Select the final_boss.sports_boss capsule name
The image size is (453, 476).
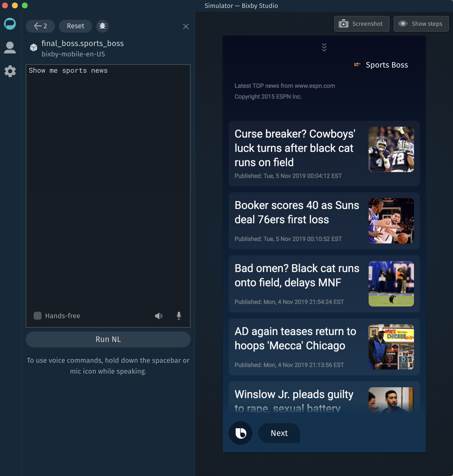(83, 43)
